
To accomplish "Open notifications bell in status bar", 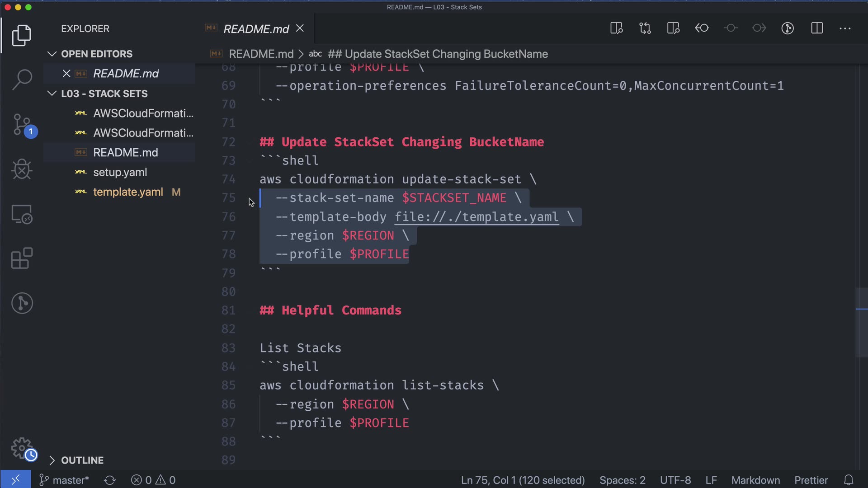I will pos(849,480).
